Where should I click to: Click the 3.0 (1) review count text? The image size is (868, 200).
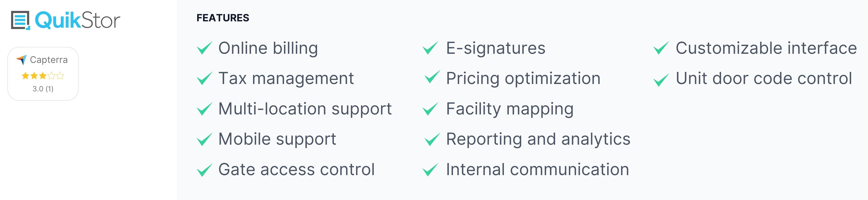pos(43,89)
